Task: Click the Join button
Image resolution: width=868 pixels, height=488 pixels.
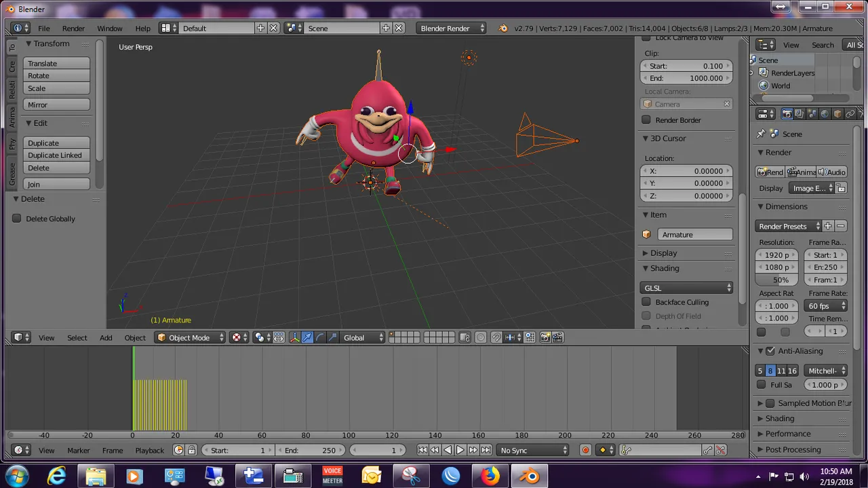Action: 56,184
